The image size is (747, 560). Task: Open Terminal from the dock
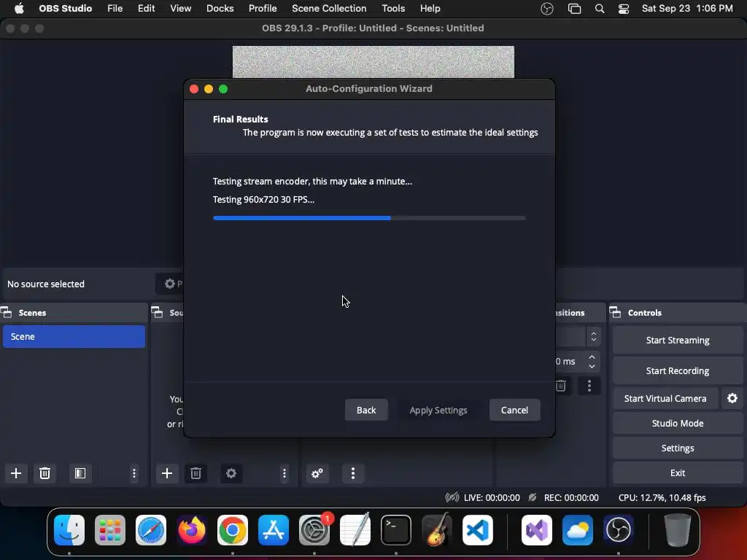(x=396, y=529)
